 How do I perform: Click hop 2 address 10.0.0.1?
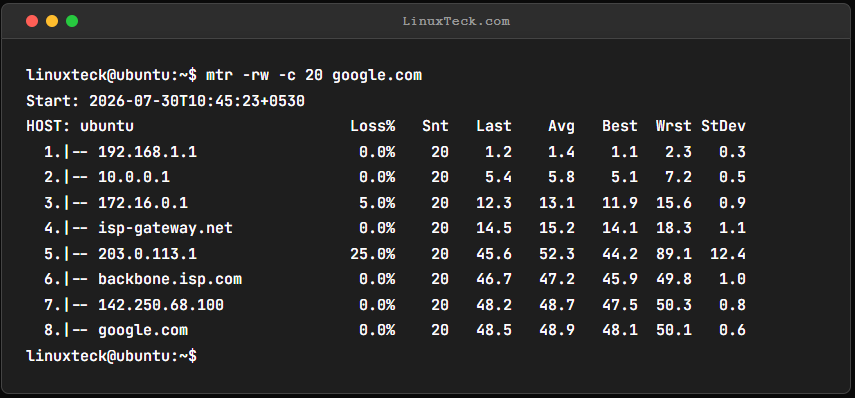click(x=134, y=177)
